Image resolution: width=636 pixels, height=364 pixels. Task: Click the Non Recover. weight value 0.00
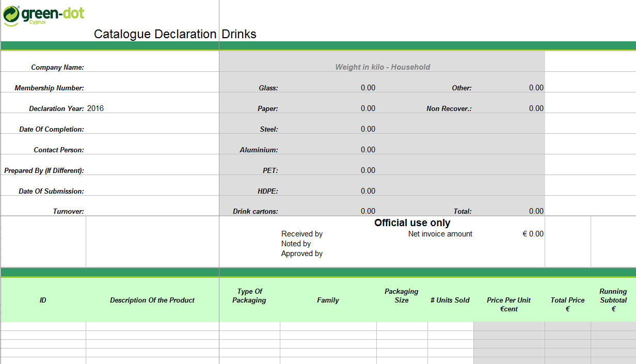(x=536, y=108)
